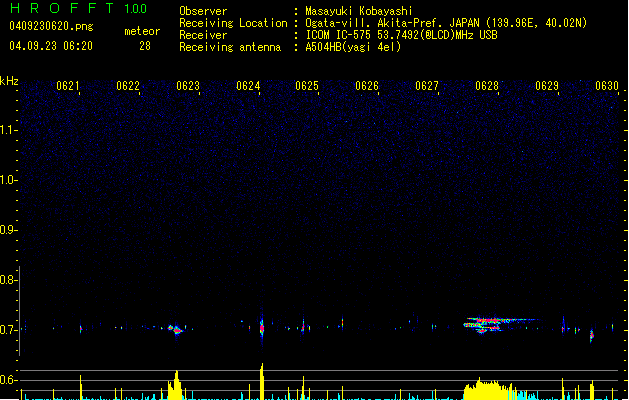The height and width of the screenshot is (400, 629).
Task: Click the 0629 time marker
Action: 547,86
